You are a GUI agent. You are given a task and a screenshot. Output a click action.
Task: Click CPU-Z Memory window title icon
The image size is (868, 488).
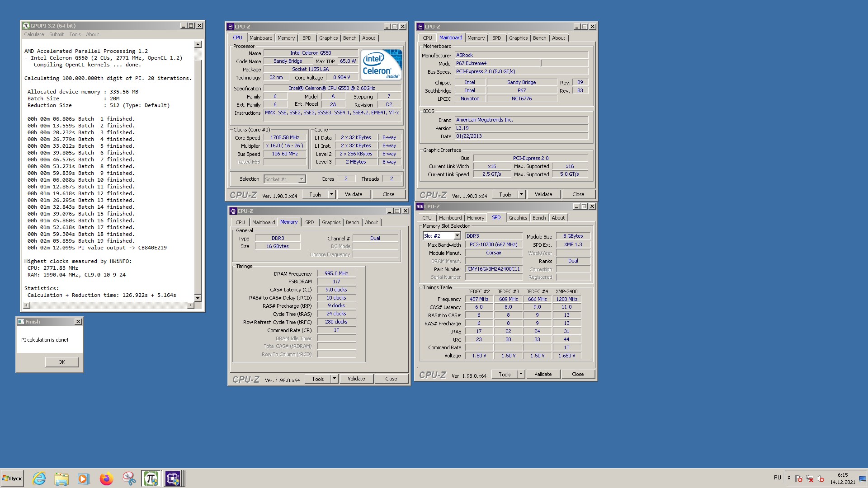click(x=233, y=211)
